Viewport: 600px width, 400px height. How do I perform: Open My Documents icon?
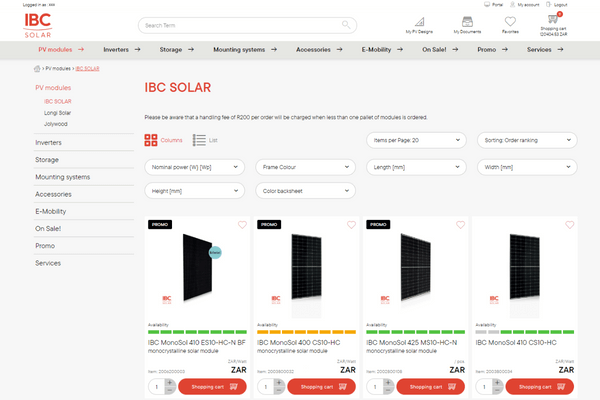click(x=467, y=21)
